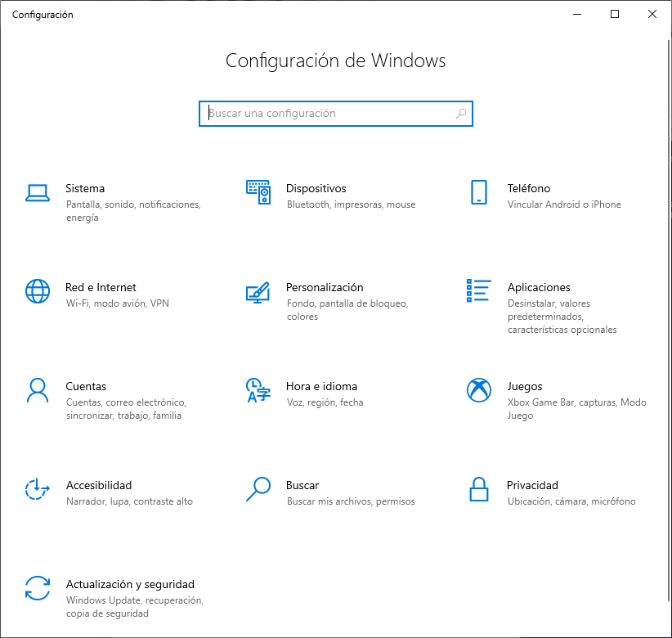Viewport: 672px width, 638px height.
Task: Click 'Pantalla, sonido, notificaciones, energía' description
Action: coord(133,211)
